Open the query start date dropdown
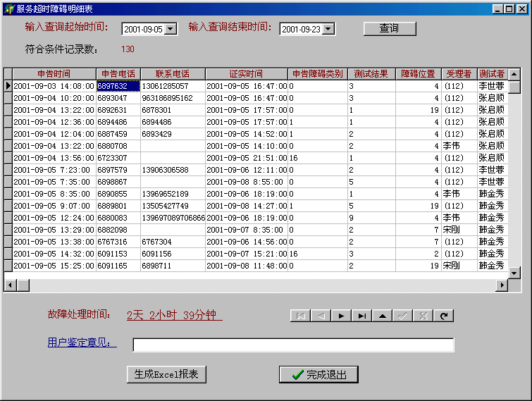 pos(171,29)
